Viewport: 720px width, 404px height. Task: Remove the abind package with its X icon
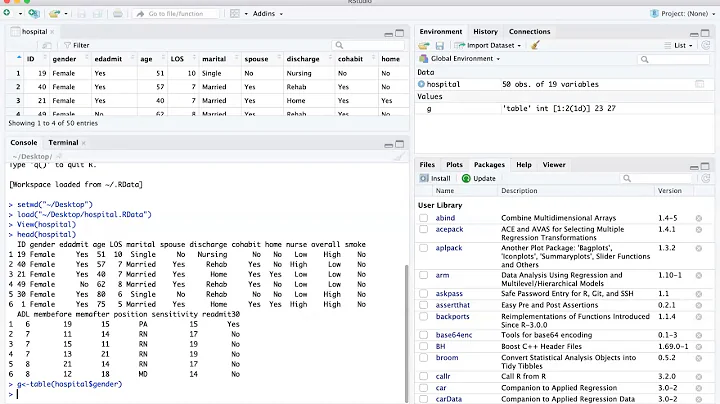(x=698, y=218)
